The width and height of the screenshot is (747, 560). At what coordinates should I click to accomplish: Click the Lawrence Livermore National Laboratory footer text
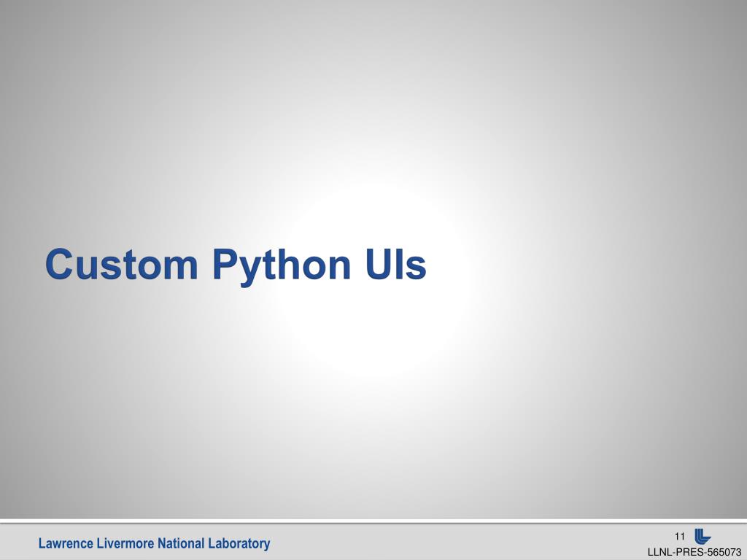(155, 543)
